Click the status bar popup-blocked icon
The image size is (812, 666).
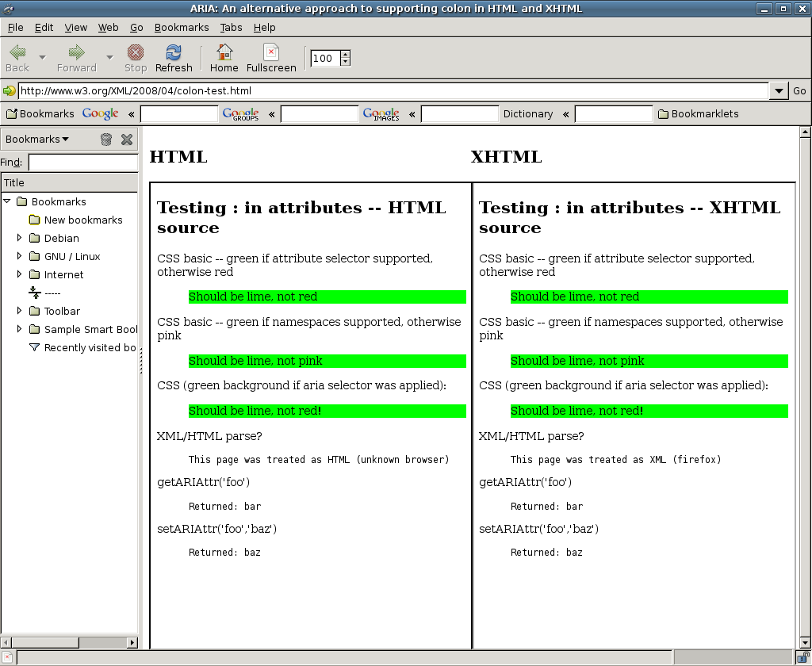(x=7, y=658)
